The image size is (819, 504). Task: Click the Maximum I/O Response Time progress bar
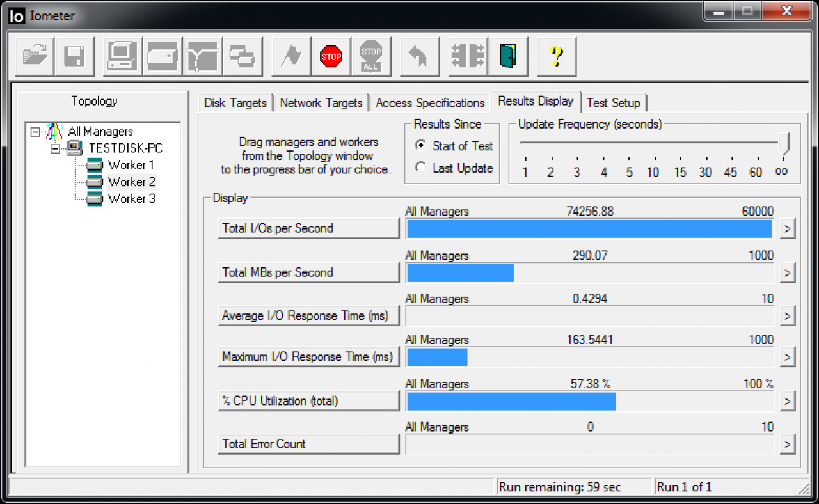coord(589,357)
